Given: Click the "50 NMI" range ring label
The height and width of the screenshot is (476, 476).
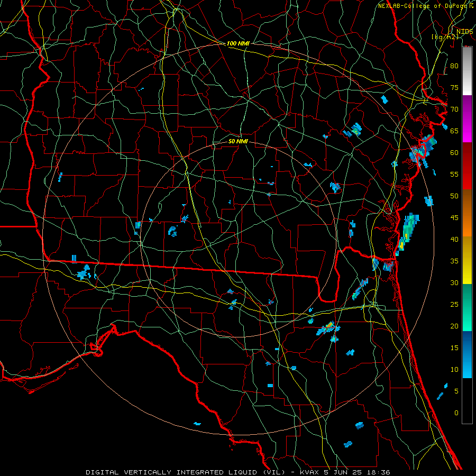Looking at the screenshot, I should point(238,141).
